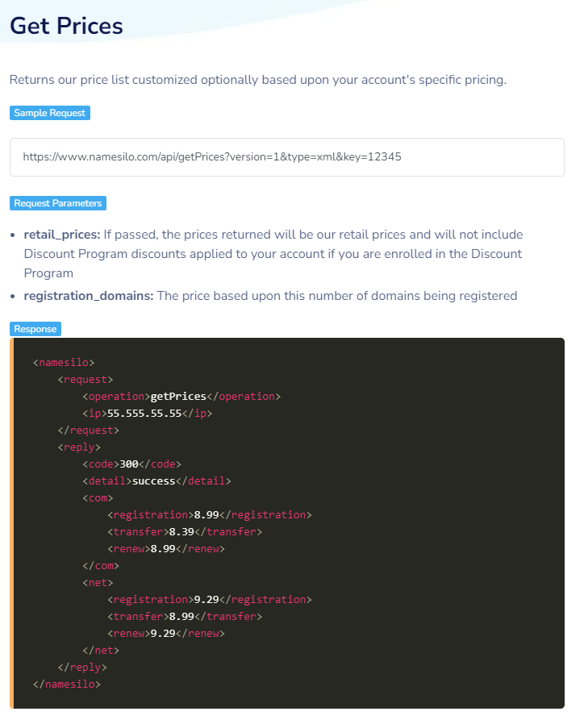
Task: Click the Get Prices page heading
Action: [x=66, y=26]
